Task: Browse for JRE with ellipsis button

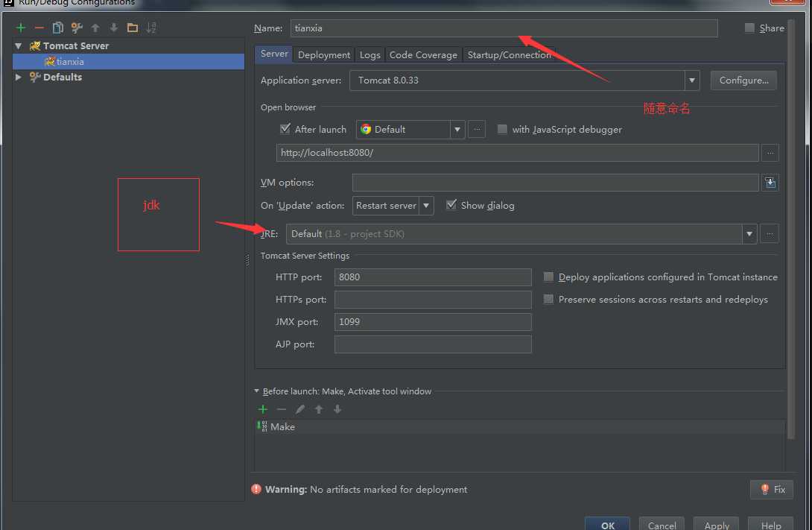Action: [x=770, y=233]
